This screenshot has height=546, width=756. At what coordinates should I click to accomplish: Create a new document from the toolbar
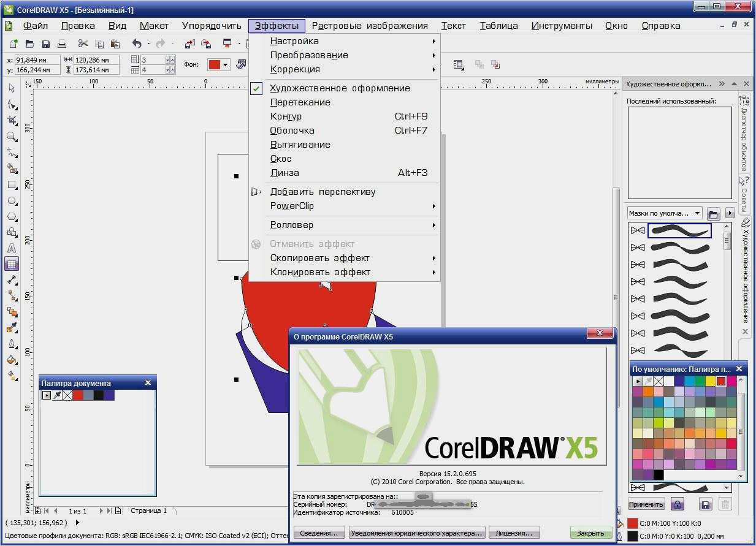pos(13,44)
